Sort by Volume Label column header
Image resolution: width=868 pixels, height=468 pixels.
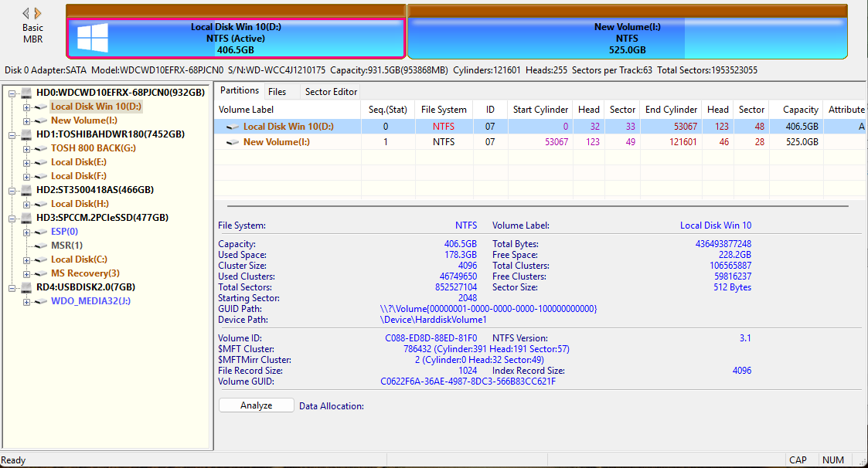click(288, 110)
